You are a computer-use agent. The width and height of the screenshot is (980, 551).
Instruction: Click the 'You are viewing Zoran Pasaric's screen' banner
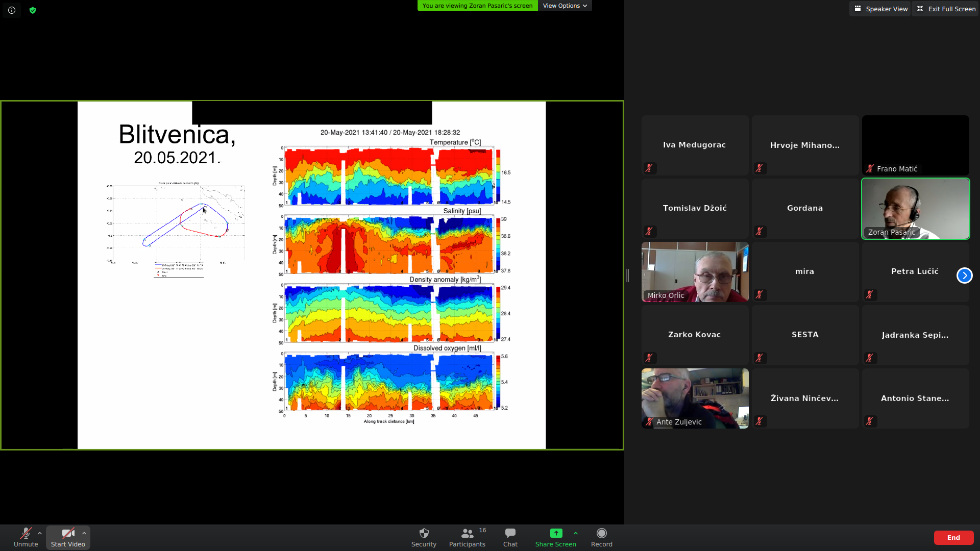pos(477,6)
